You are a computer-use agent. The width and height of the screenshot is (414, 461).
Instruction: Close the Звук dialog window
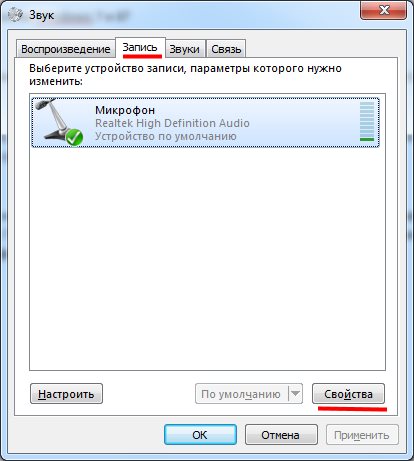pos(383,10)
